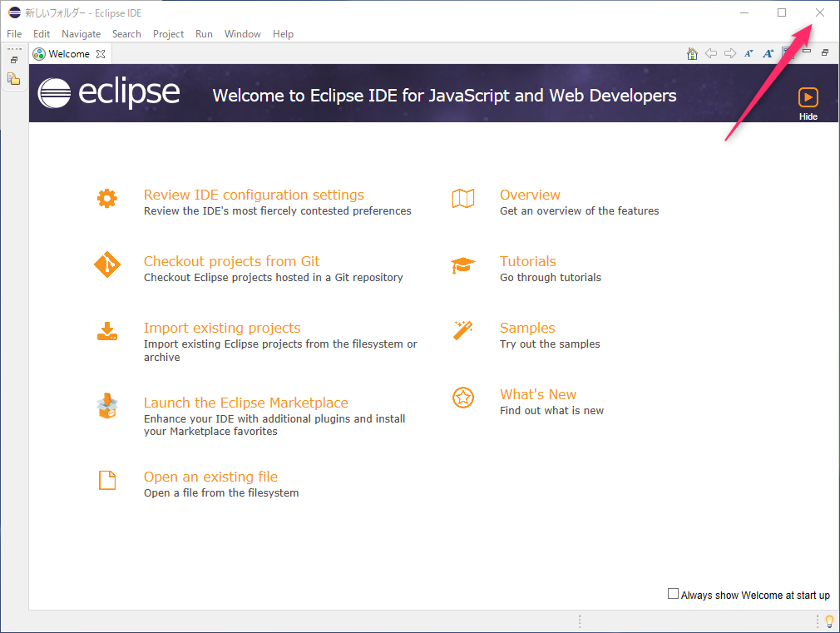
Task: Click the Eclipse logo in the banner
Action: (109, 92)
